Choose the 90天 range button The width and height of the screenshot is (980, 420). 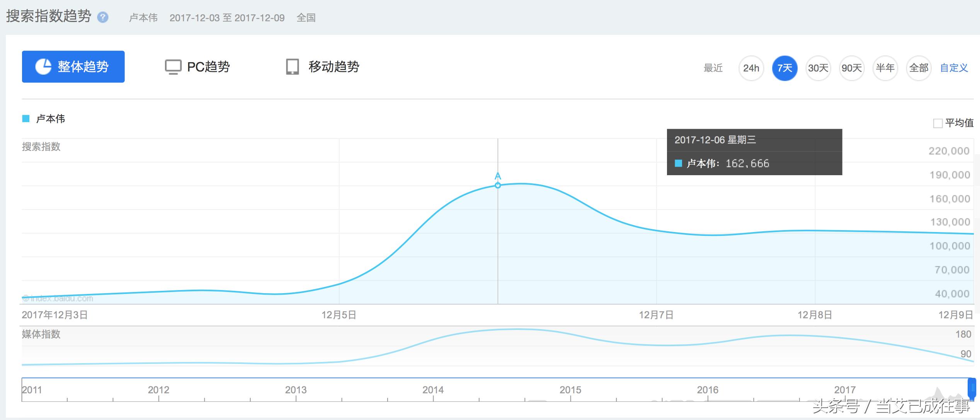coord(852,68)
